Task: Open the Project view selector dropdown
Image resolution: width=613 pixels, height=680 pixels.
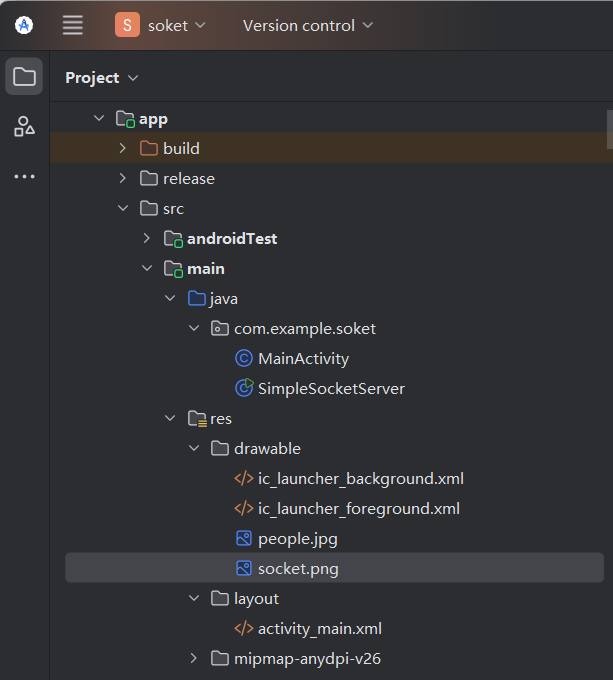Action: 101,78
